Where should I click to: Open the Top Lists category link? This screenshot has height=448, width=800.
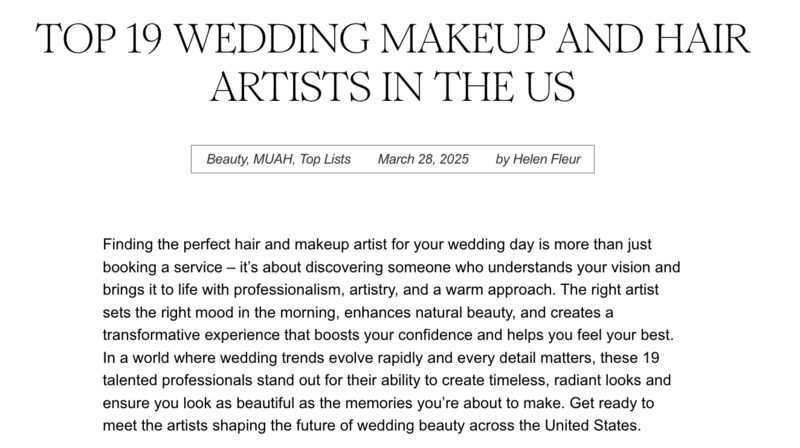click(325, 159)
